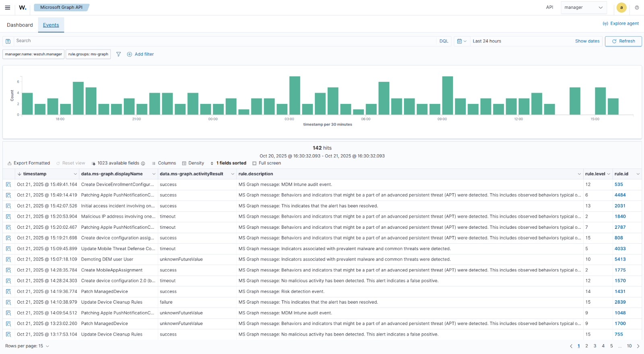
Task: Expand the manager API dropdown
Action: tap(583, 8)
